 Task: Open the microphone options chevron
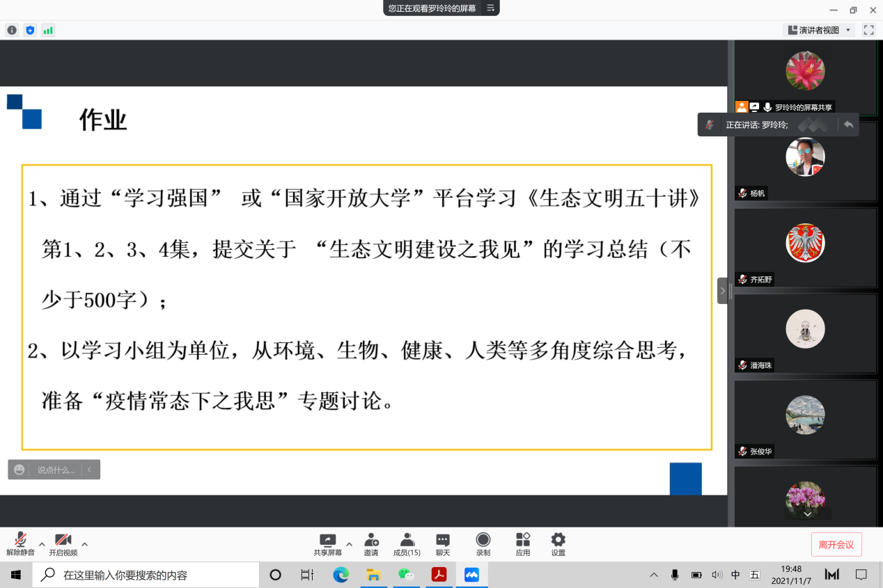pos(42,546)
